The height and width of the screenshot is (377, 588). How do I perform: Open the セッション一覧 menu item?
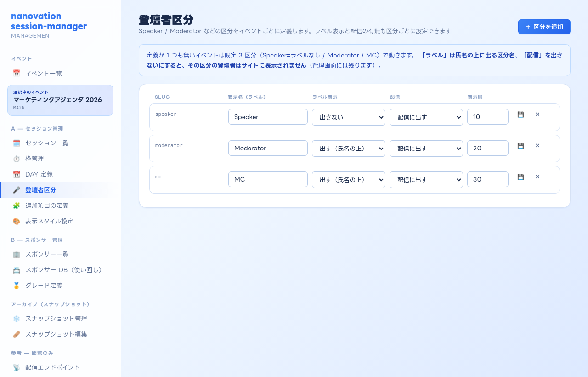60,143
